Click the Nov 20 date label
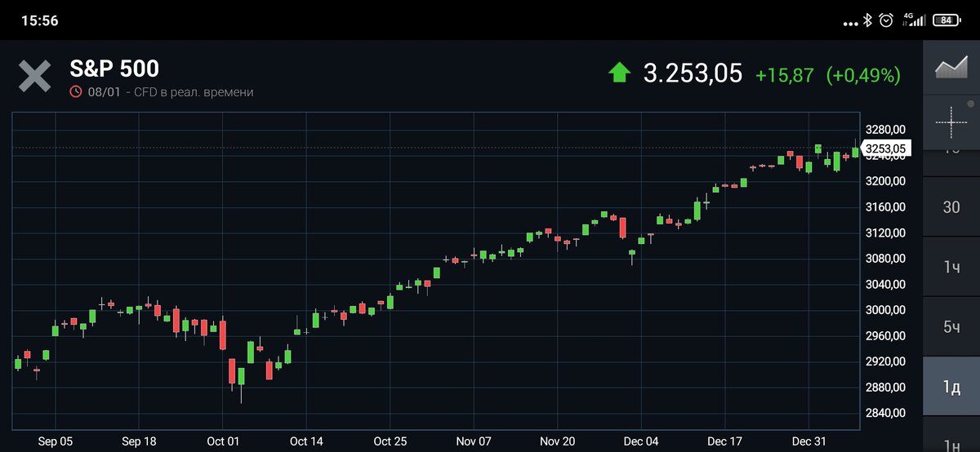The image size is (980, 452). (558, 441)
